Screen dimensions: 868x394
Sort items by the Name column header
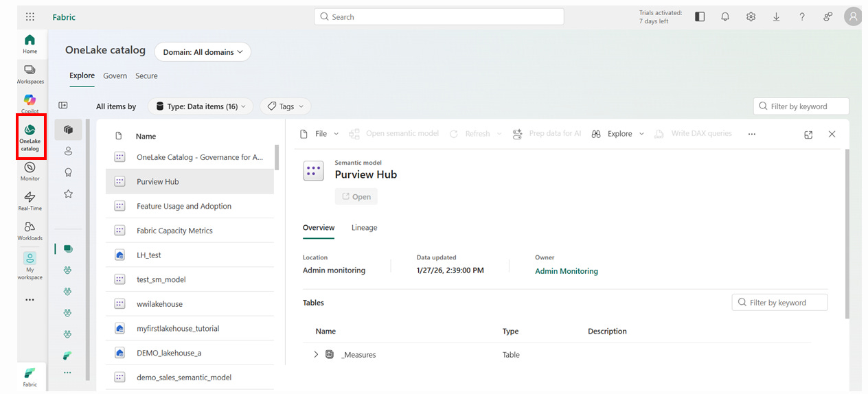pos(146,136)
